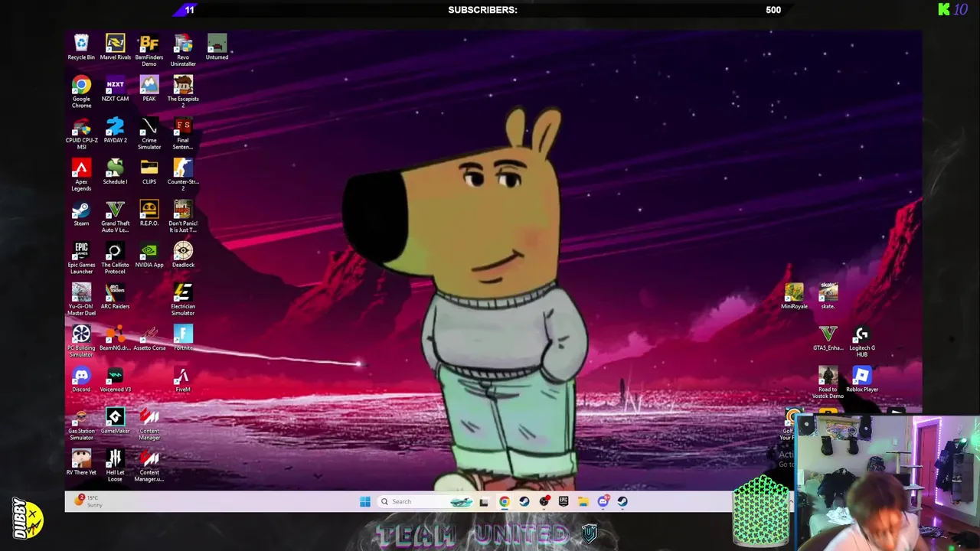Open Revo Uninstaller desktop icon
Image resolution: width=980 pixels, height=551 pixels.
[x=183, y=50]
